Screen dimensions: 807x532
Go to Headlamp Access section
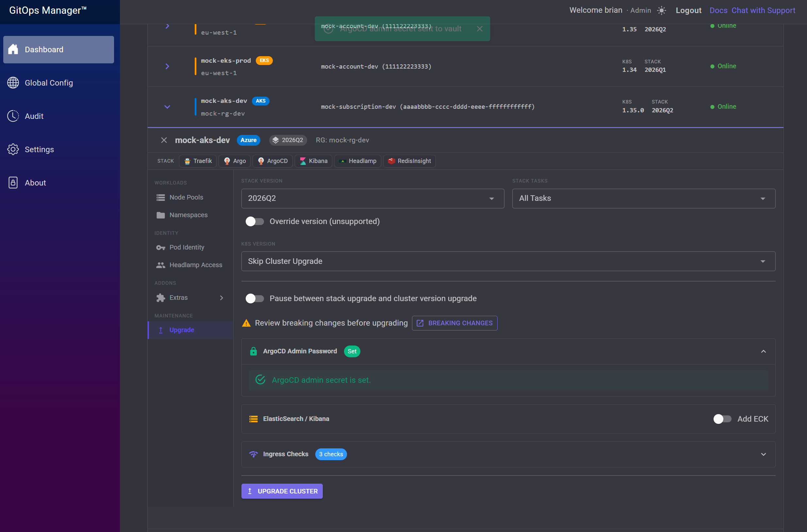(190, 265)
